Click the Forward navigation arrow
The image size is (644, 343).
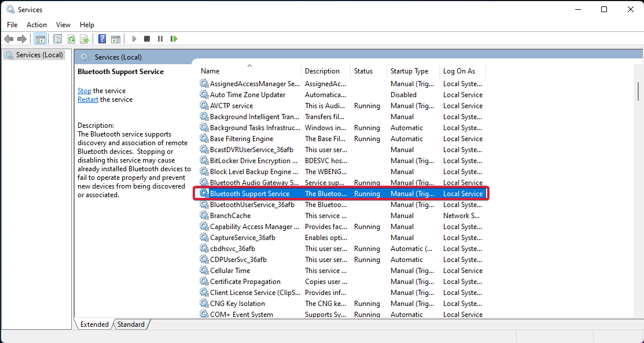[22, 39]
